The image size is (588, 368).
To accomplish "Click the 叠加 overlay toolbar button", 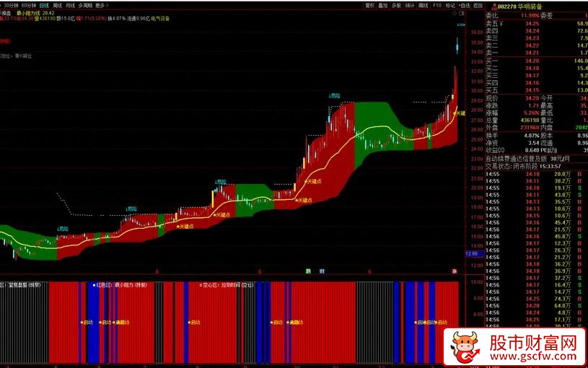I will [383, 6].
